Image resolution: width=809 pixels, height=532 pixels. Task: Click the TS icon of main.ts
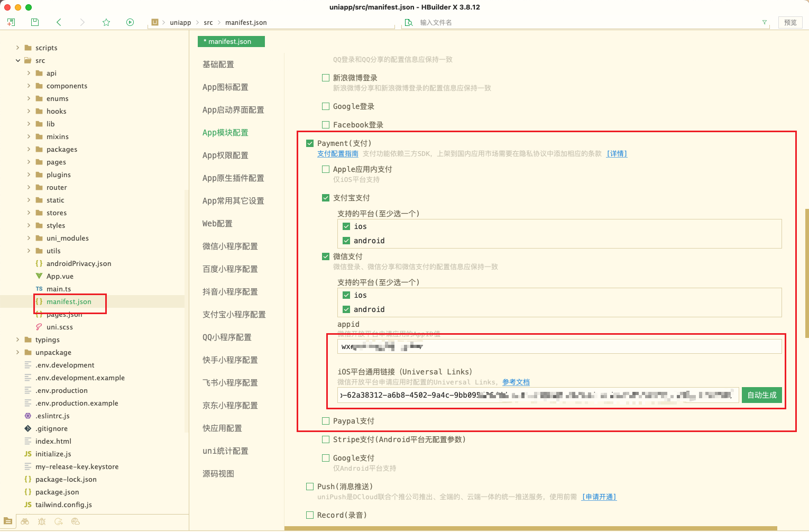pyautogui.click(x=39, y=289)
